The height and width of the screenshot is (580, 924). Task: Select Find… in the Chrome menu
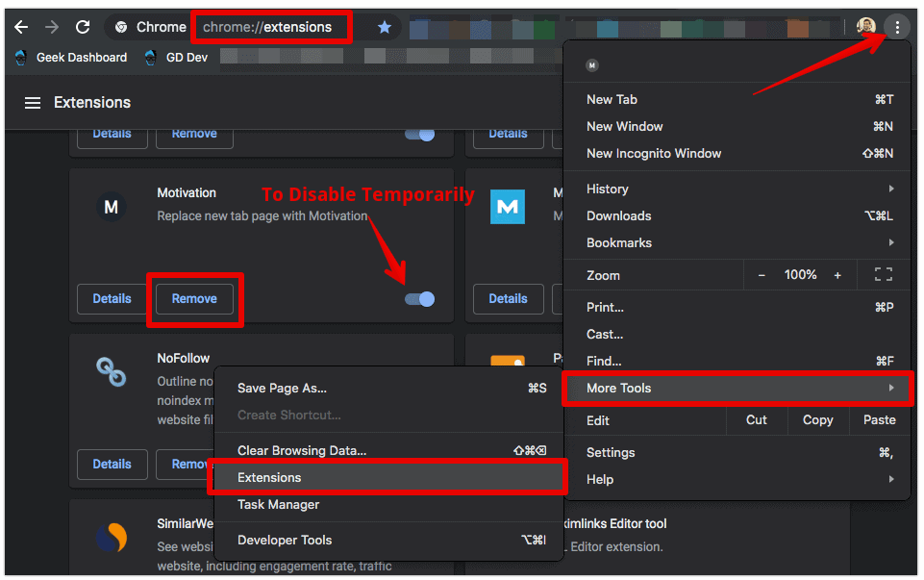click(x=736, y=362)
